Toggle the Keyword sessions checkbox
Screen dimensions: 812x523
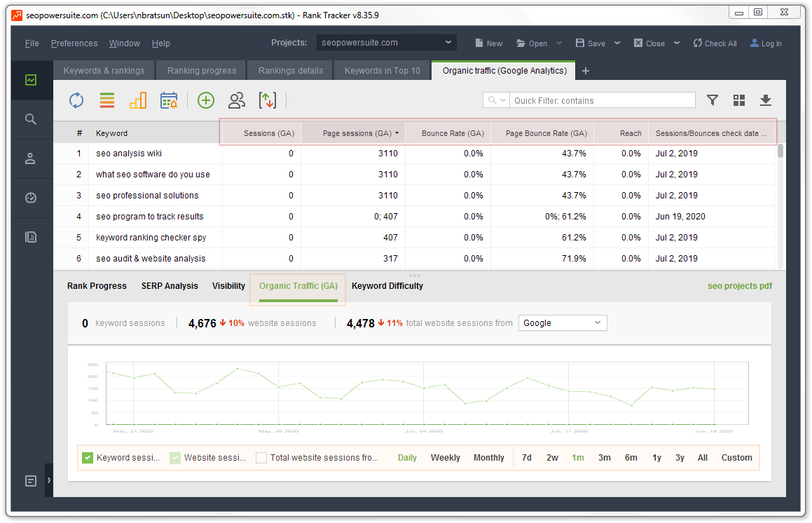coord(88,458)
